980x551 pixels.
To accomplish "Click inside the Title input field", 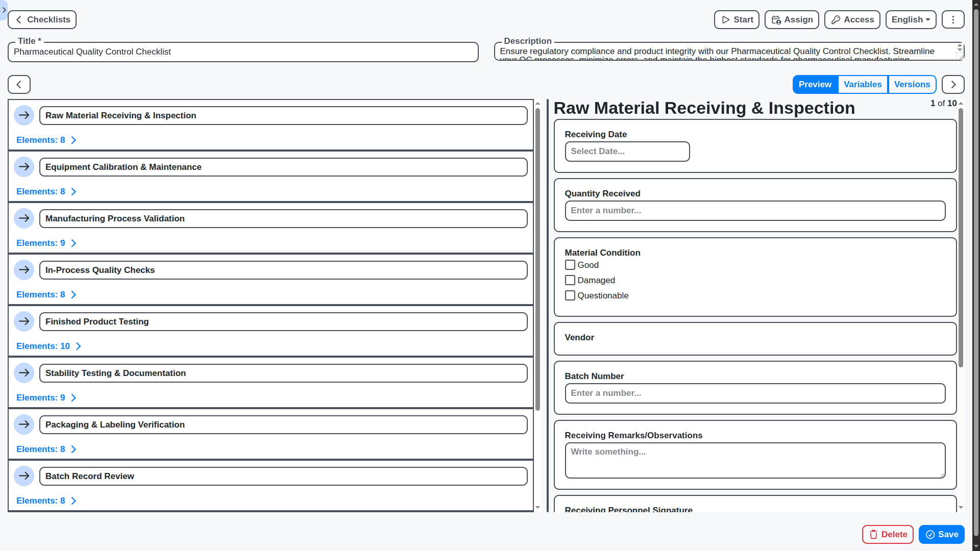I will pyautogui.click(x=242, y=52).
